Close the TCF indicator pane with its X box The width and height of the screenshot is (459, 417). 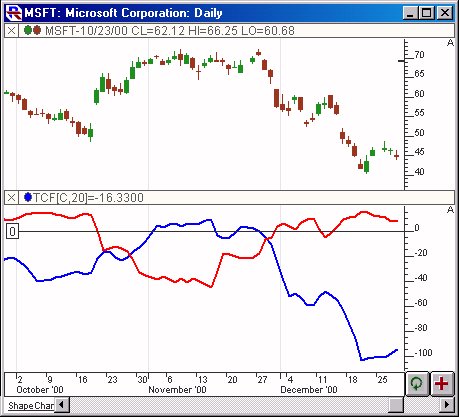(x=11, y=198)
